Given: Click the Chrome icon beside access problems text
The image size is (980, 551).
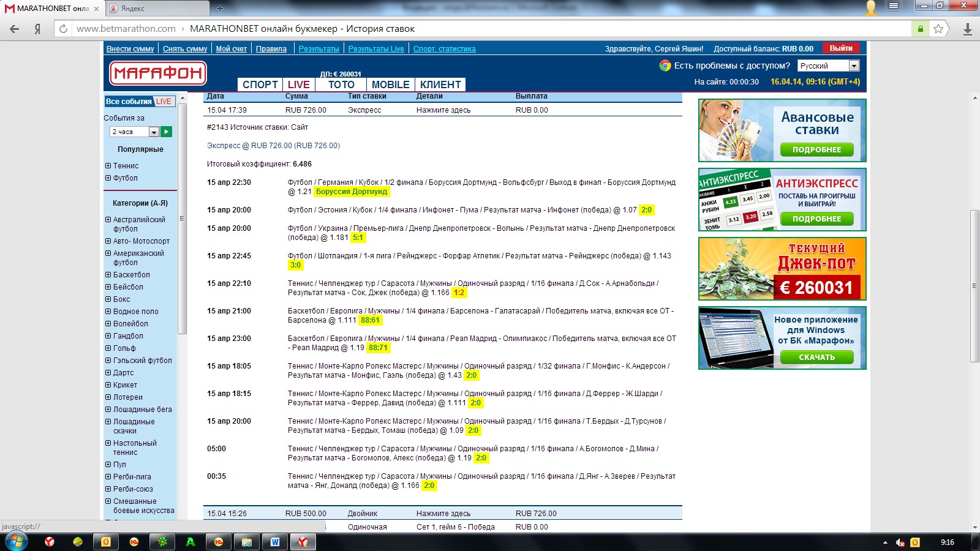Looking at the screenshot, I should tap(665, 66).
